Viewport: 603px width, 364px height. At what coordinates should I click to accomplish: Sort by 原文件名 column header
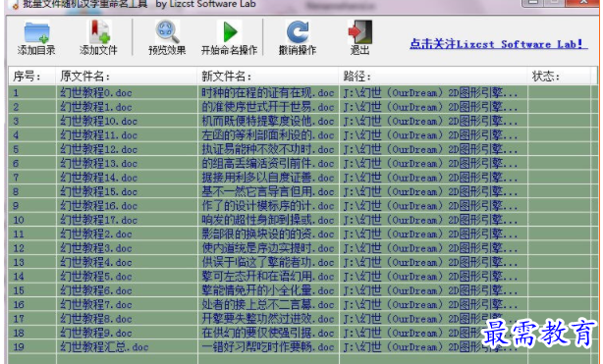[x=126, y=77]
